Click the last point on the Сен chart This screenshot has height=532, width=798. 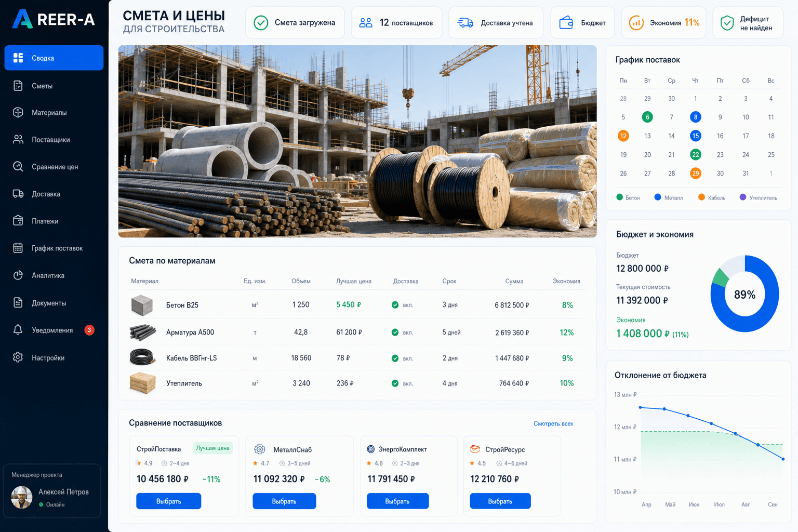(x=783, y=459)
